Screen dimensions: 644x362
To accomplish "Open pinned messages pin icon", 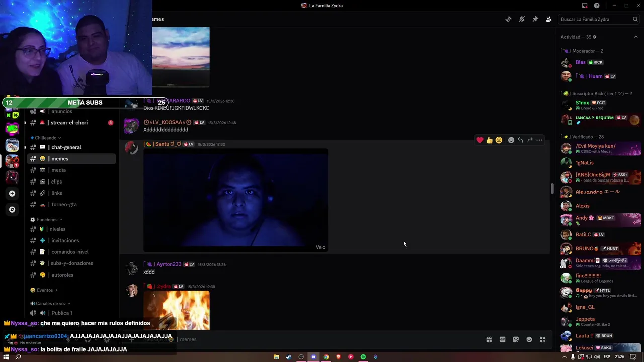I will tap(535, 19).
